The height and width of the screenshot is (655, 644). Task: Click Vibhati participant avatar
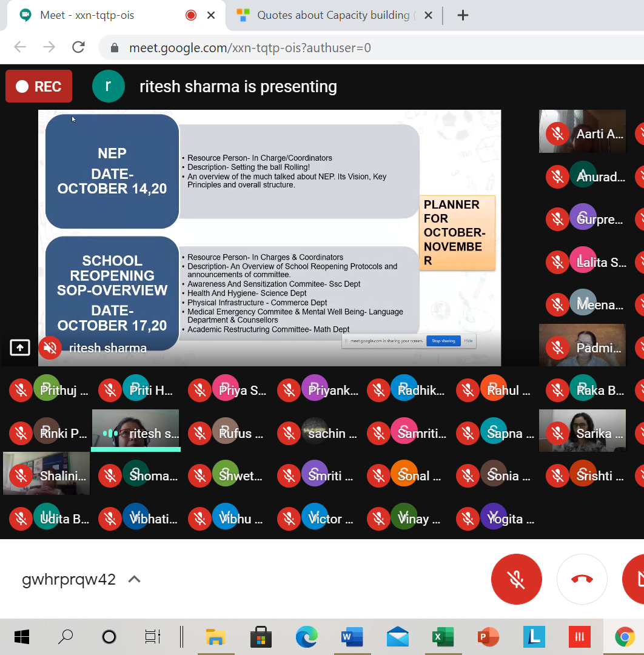click(x=136, y=516)
